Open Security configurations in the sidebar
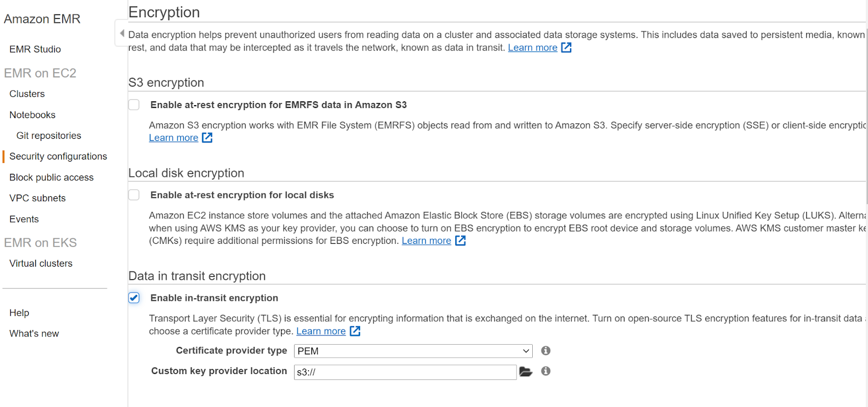The height and width of the screenshot is (407, 868). [x=58, y=157]
